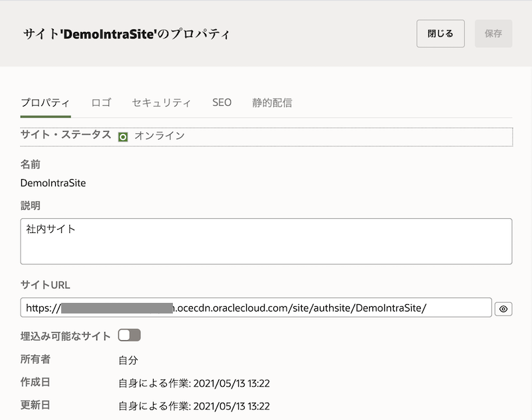Switch to the ロゴ tab
Image resolution: width=532 pixels, height=420 pixels.
(101, 103)
